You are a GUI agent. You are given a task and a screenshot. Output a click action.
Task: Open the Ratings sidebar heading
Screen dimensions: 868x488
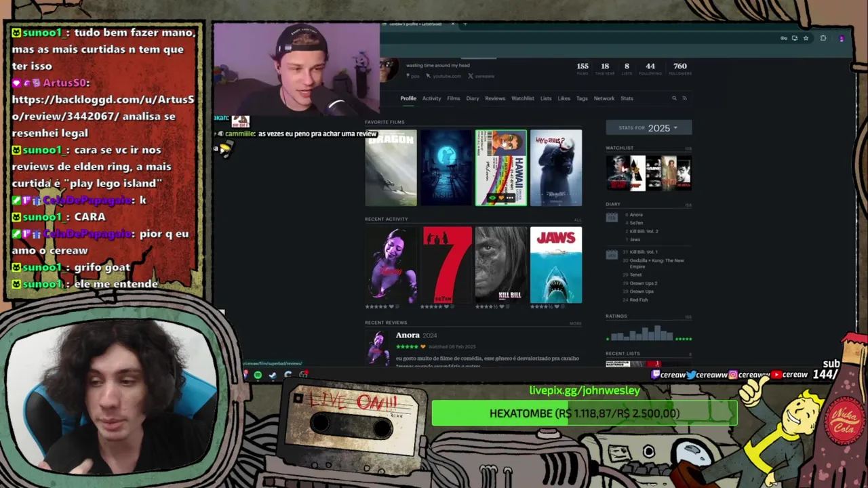(616, 316)
